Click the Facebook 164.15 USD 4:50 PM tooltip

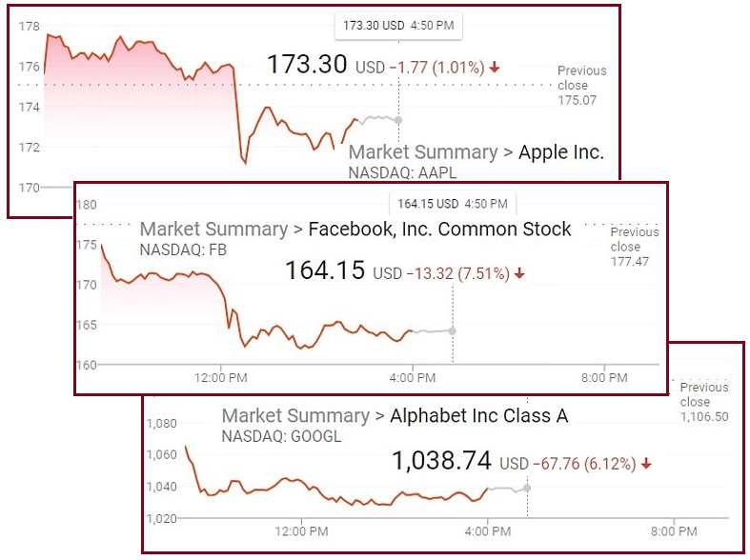453,203
